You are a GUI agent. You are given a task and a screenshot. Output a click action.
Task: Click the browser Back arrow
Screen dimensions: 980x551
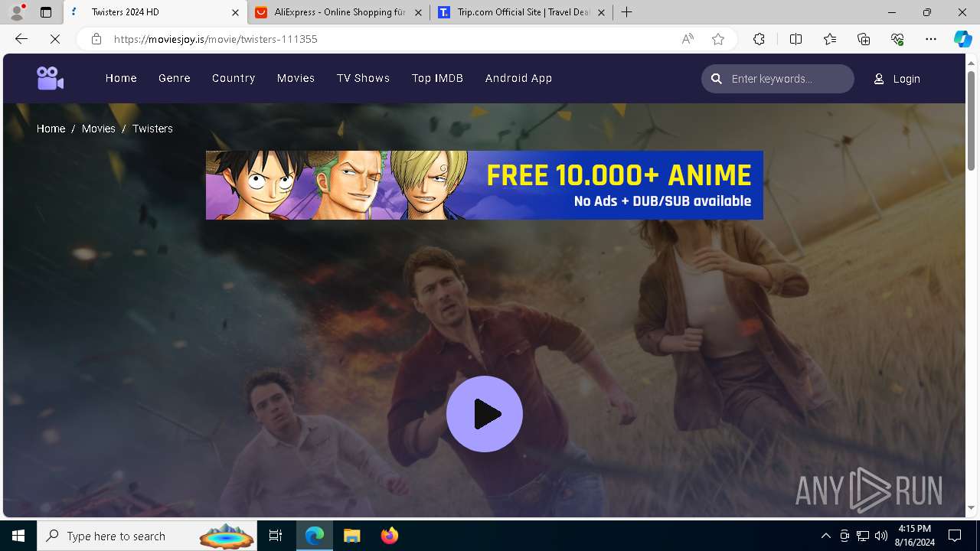coord(21,39)
